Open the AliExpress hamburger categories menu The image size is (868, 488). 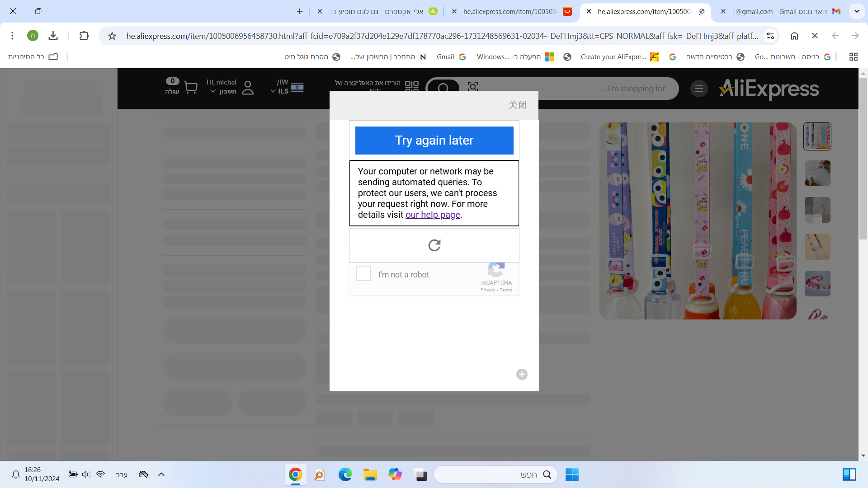coord(699,89)
